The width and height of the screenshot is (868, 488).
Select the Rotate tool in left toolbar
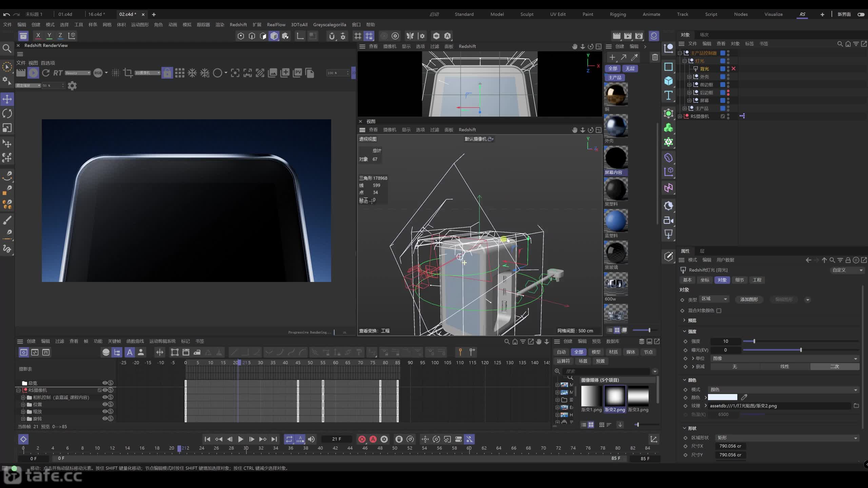[x=7, y=114]
